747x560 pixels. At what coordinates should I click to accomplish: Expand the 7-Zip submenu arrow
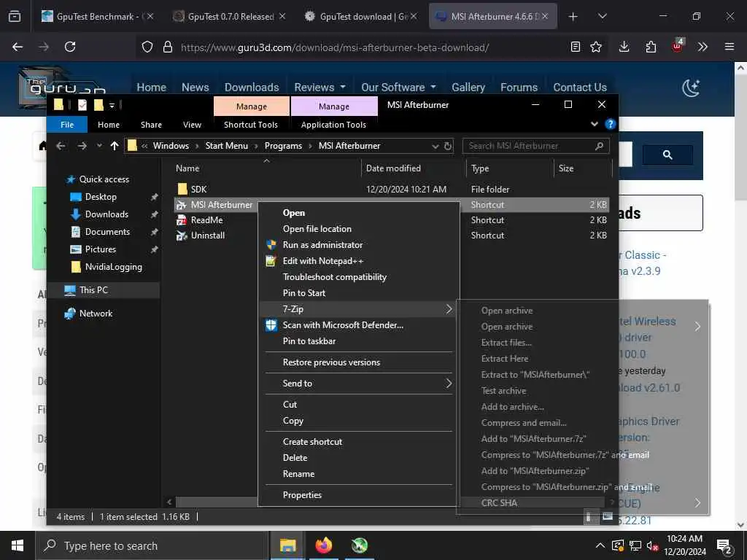pos(449,309)
